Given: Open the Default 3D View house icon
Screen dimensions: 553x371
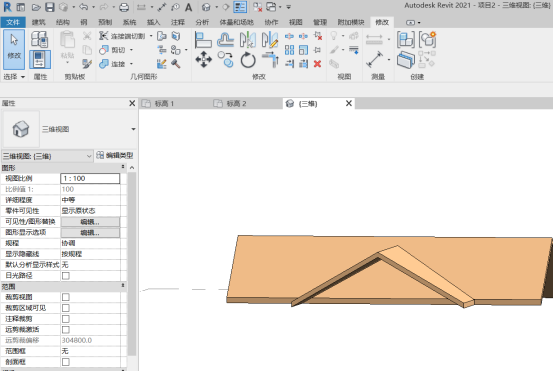Looking at the screenshot, I should (206, 7).
